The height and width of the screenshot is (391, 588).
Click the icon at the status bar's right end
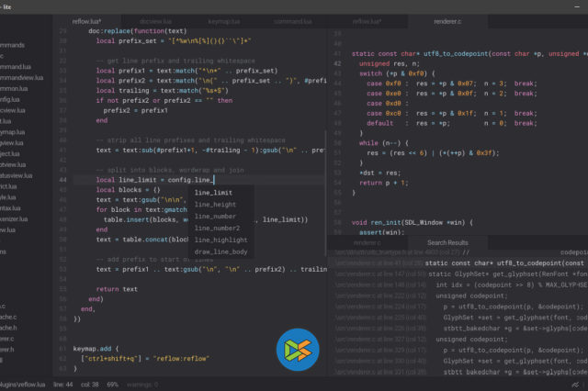tap(575, 385)
